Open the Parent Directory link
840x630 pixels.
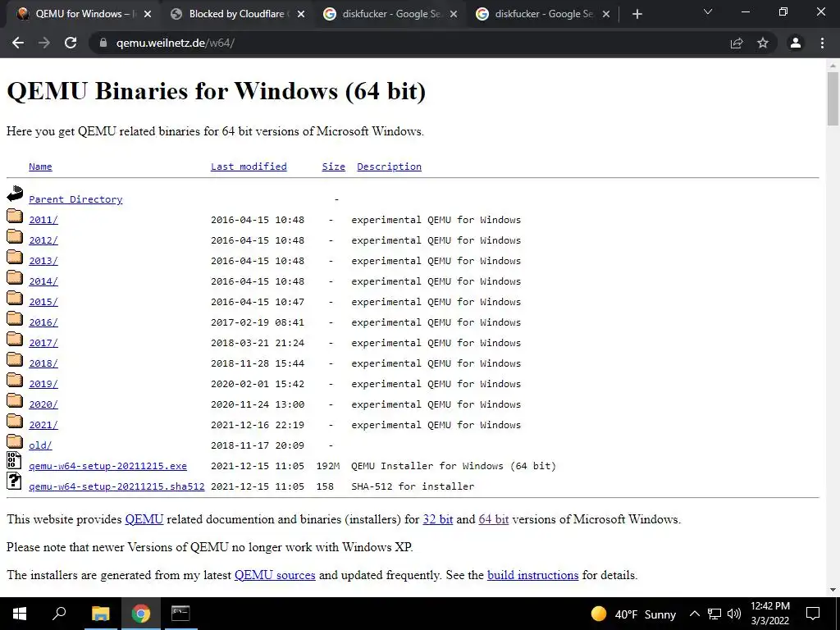point(75,199)
